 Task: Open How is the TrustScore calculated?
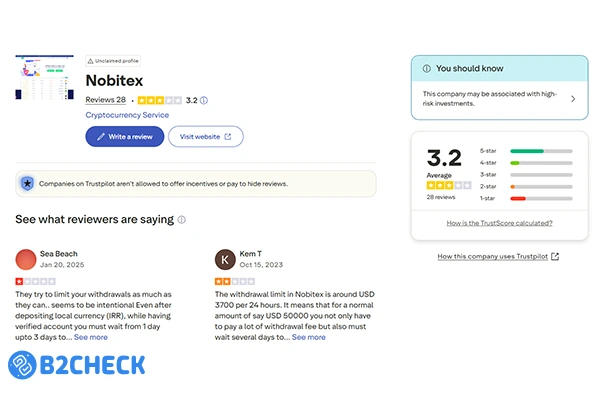(498, 223)
